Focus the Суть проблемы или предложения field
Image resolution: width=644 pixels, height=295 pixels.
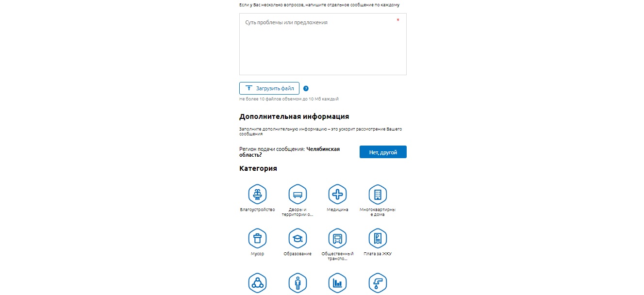[323, 44]
